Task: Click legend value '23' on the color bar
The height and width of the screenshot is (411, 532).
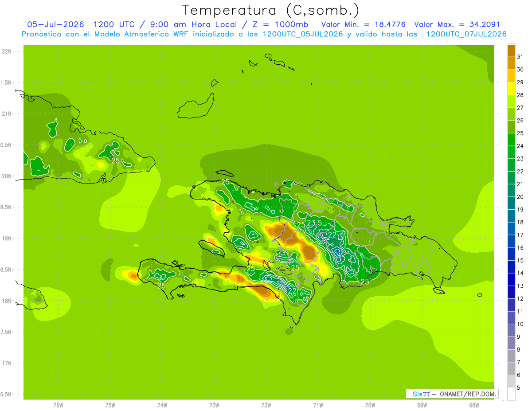Action: click(520, 159)
